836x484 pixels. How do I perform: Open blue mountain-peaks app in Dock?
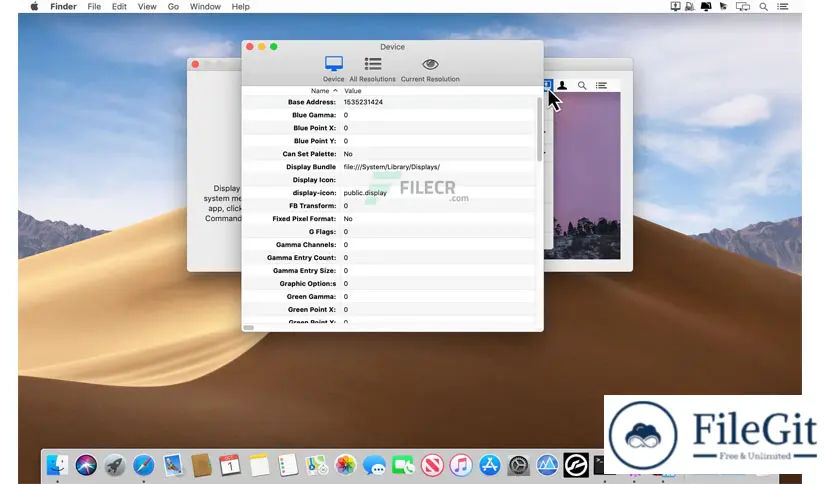tap(547, 465)
